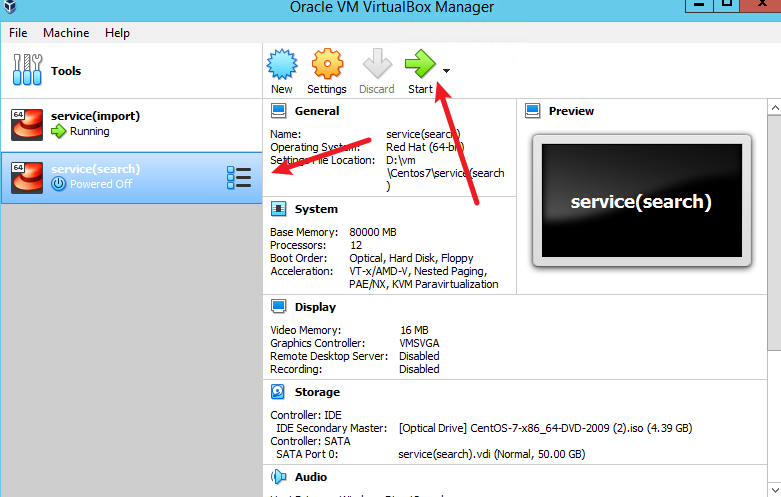This screenshot has width=781, height=497.
Task: Click the Preview section monitor icon
Action: tap(532, 111)
